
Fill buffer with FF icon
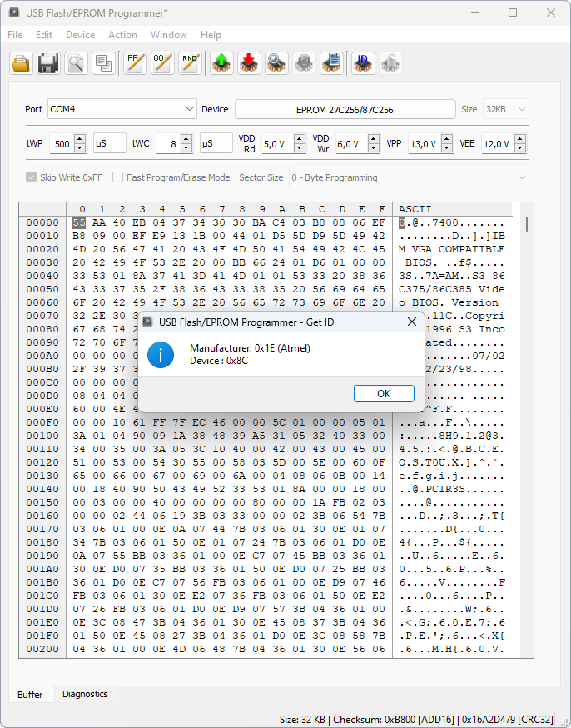pos(136,63)
